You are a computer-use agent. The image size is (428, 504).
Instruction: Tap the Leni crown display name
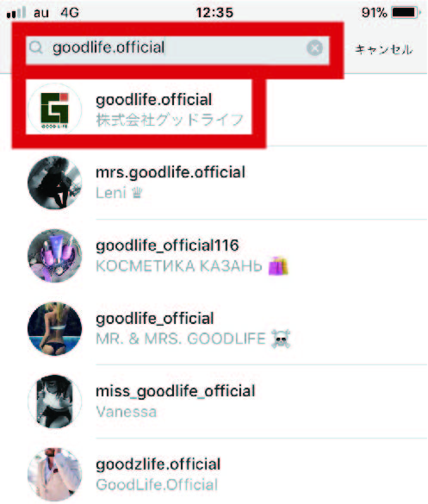pos(119,193)
